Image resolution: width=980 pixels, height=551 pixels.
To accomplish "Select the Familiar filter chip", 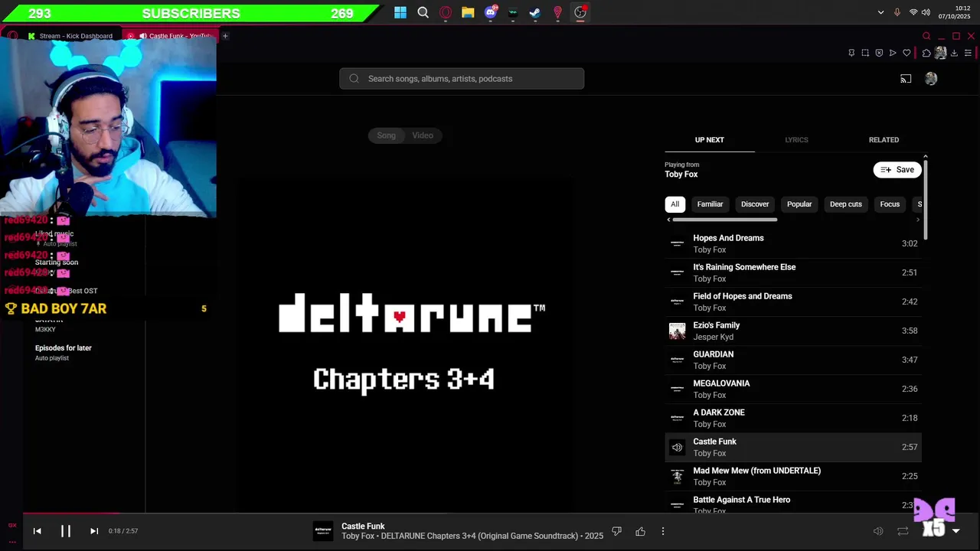I will [x=710, y=204].
